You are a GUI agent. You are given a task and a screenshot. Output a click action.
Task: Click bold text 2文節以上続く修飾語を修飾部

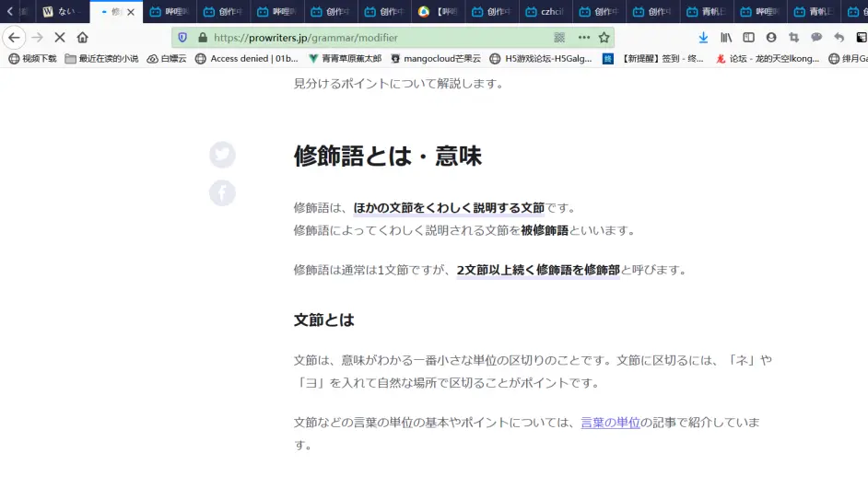coord(538,270)
